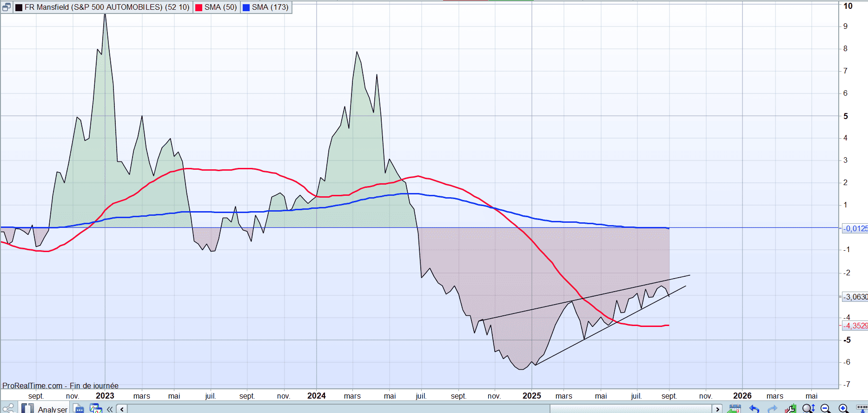Click the redo arrow icon
The height and width of the screenshot is (413, 868).
coord(772,409)
